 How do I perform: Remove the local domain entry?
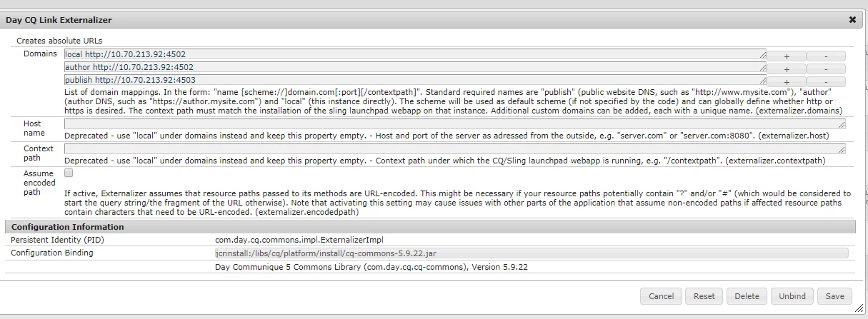(826, 56)
